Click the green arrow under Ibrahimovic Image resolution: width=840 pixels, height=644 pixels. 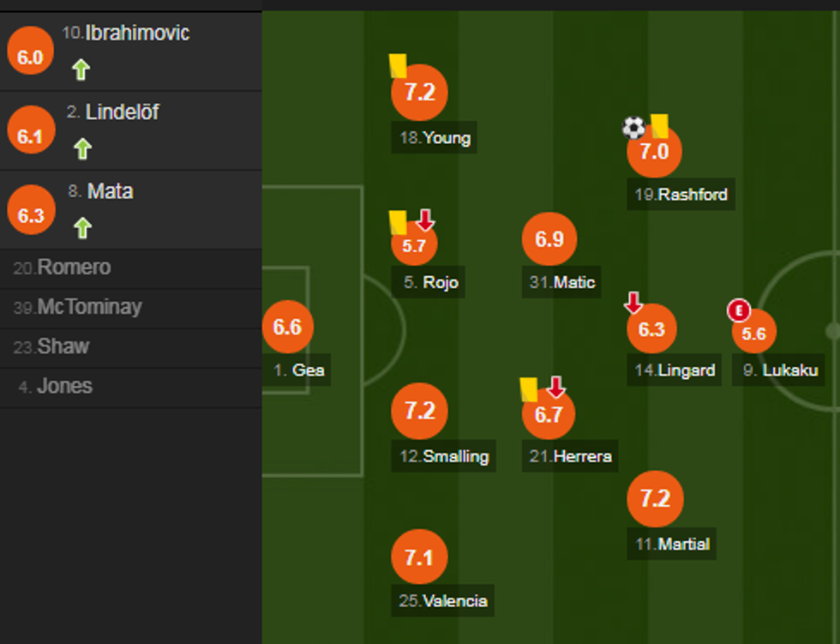(x=81, y=69)
